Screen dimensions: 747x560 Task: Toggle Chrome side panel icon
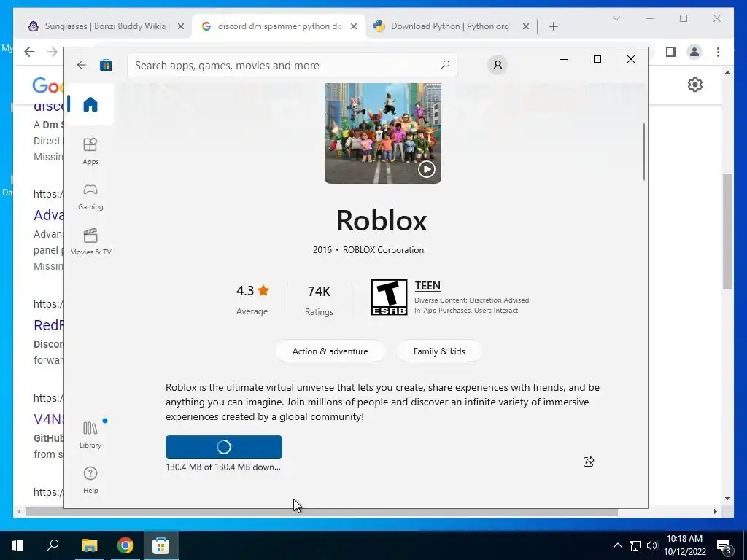(x=671, y=52)
